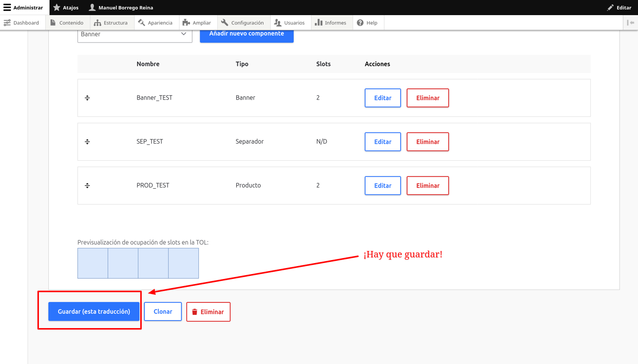Edit the SEP_TEST component
This screenshot has width=638, height=364.
coord(383,142)
